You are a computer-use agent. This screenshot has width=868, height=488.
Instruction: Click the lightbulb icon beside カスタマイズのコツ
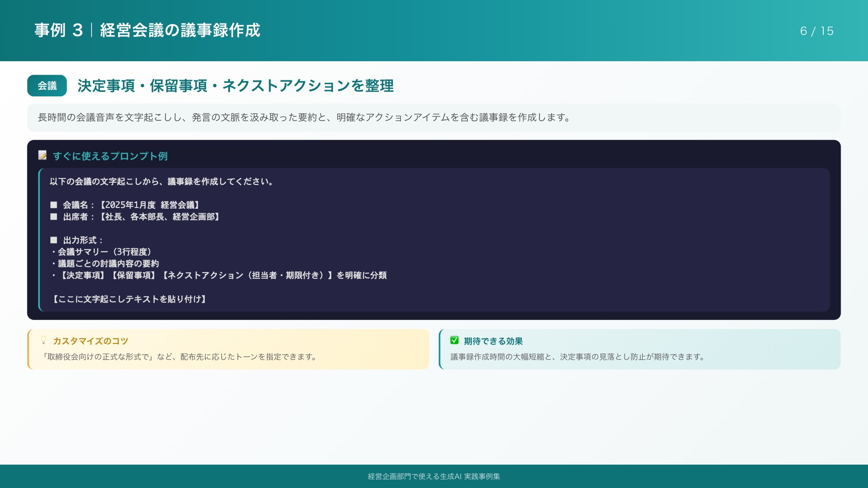tap(43, 340)
